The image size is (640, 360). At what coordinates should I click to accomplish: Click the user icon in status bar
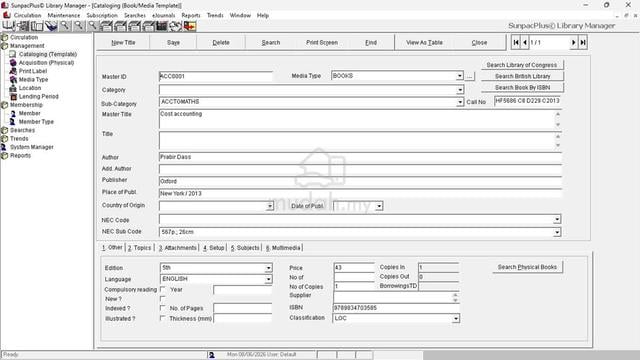click(x=211, y=355)
